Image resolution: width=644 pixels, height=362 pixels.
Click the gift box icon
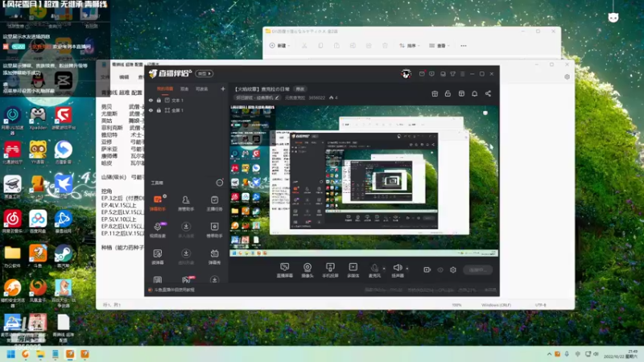pyautogui.click(x=435, y=93)
